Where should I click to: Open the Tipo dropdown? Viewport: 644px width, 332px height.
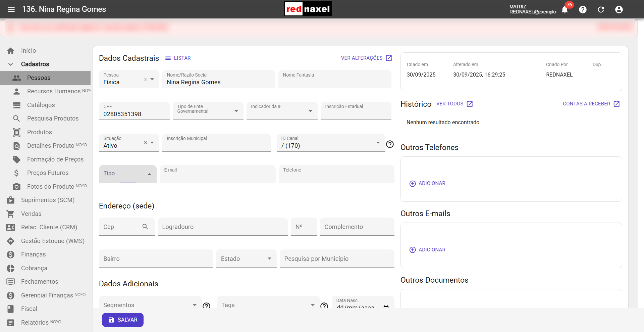[128, 174]
